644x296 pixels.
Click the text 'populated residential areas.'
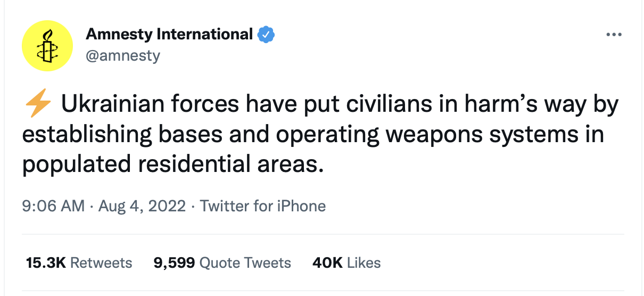(x=172, y=165)
